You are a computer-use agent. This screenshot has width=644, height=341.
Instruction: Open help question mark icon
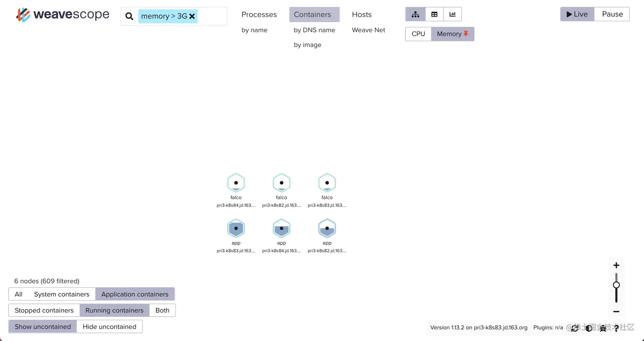click(x=616, y=328)
